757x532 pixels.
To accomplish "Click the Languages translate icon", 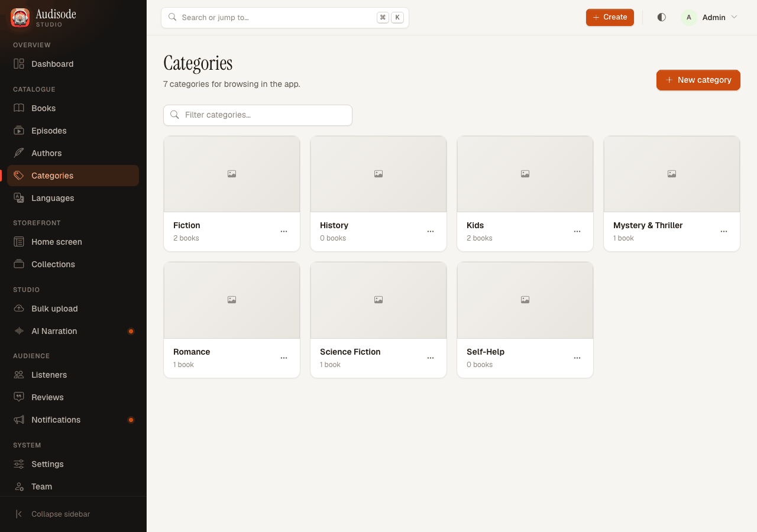I will (19, 198).
